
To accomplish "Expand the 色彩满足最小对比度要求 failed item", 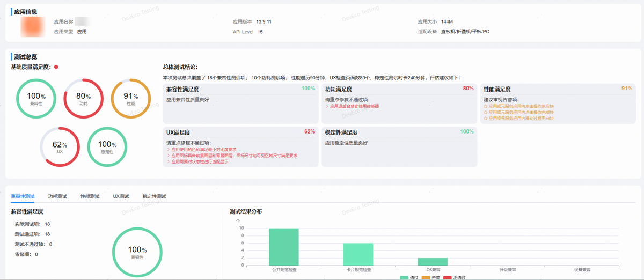I will [203, 149].
